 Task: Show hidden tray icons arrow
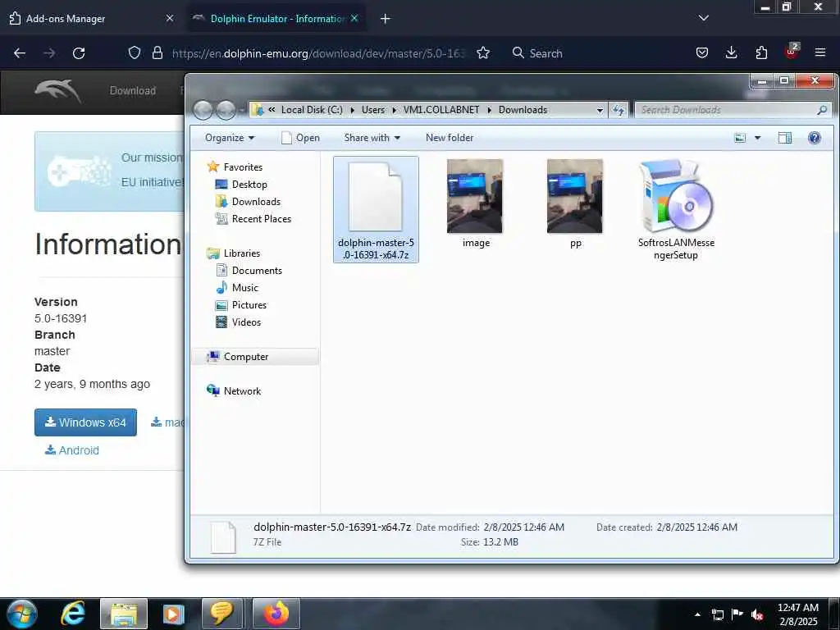pyautogui.click(x=697, y=614)
